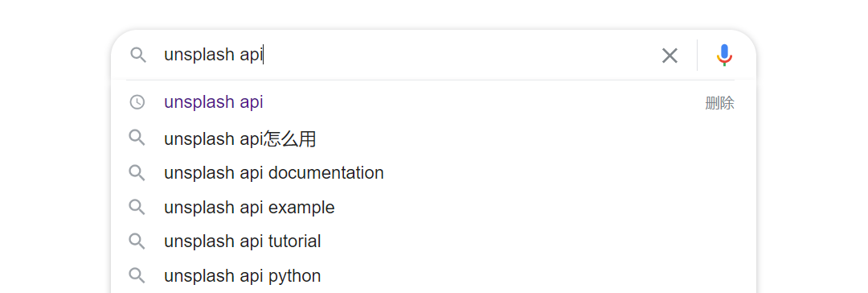The height and width of the screenshot is (293, 868).
Task: Click the history clock icon
Action: [137, 102]
